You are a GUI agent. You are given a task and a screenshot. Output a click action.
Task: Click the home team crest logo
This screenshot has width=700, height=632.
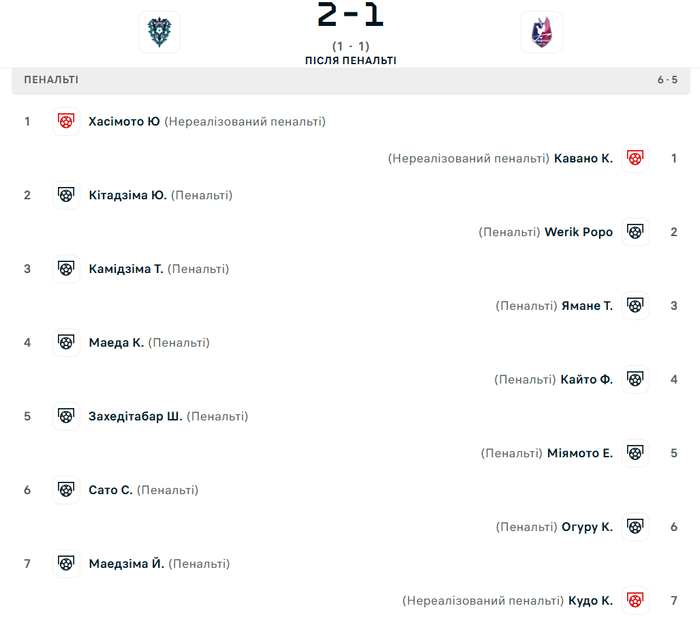click(x=159, y=32)
